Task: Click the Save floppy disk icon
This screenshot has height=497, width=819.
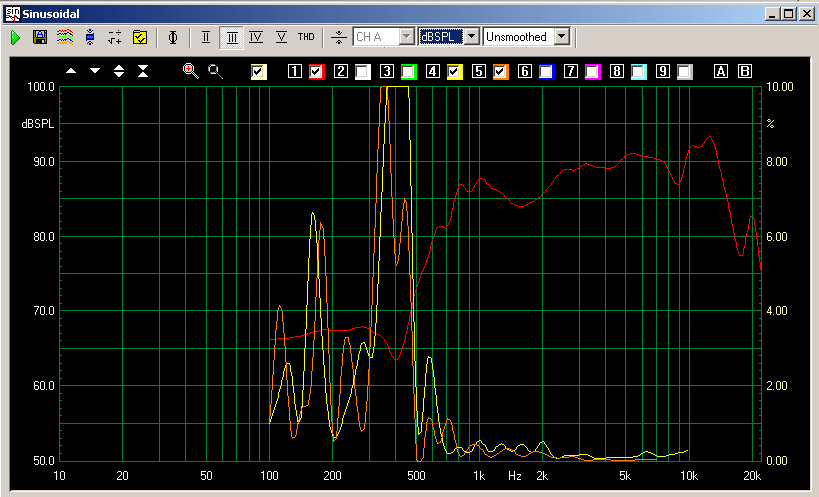Action: tap(40, 37)
